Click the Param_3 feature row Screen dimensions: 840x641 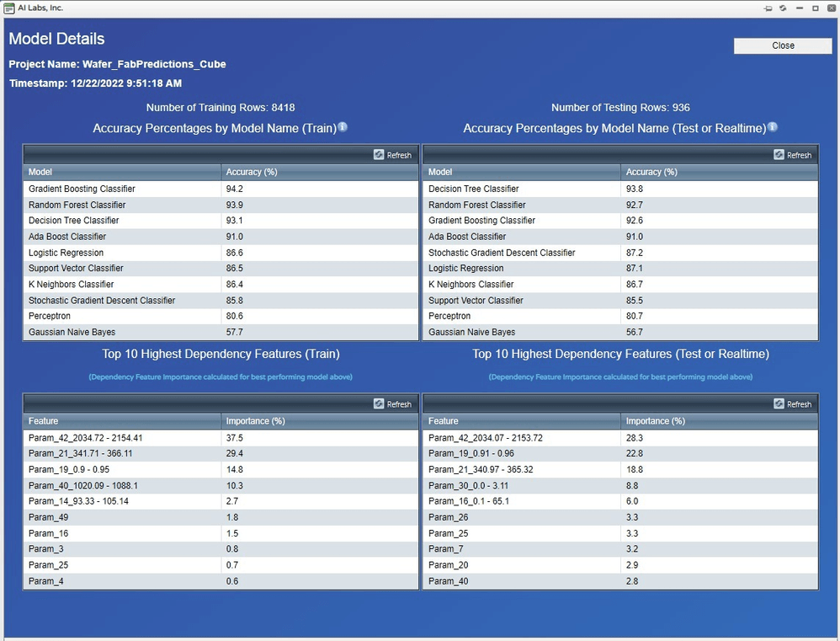point(221,549)
